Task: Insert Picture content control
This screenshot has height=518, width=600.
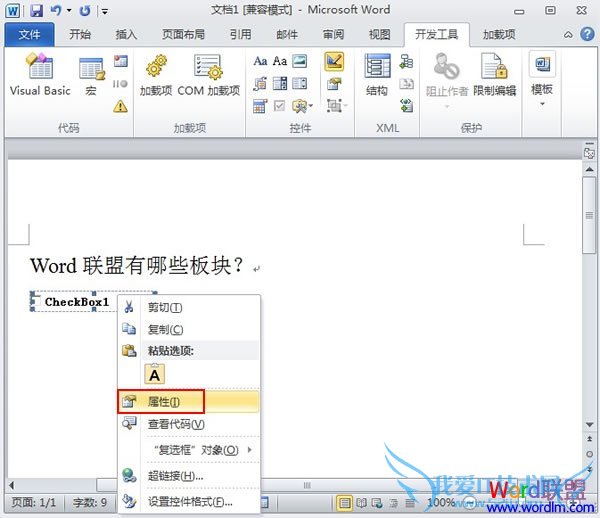Action: (300, 61)
